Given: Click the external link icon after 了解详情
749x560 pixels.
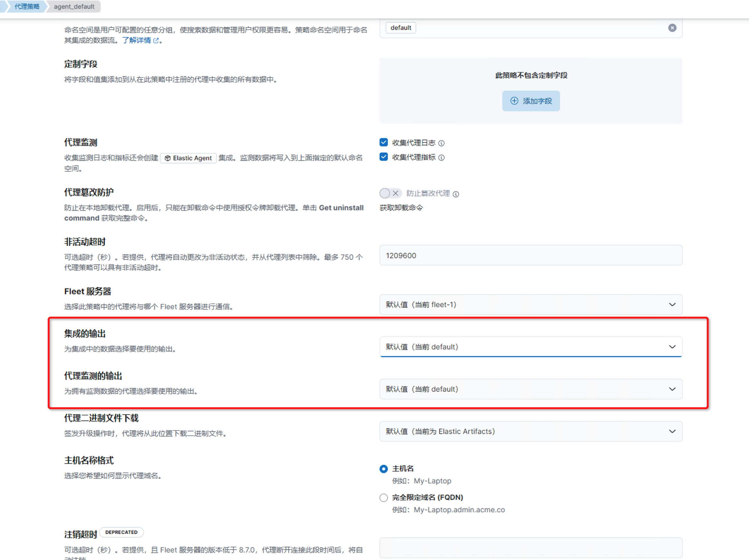Looking at the screenshot, I should click(156, 41).
